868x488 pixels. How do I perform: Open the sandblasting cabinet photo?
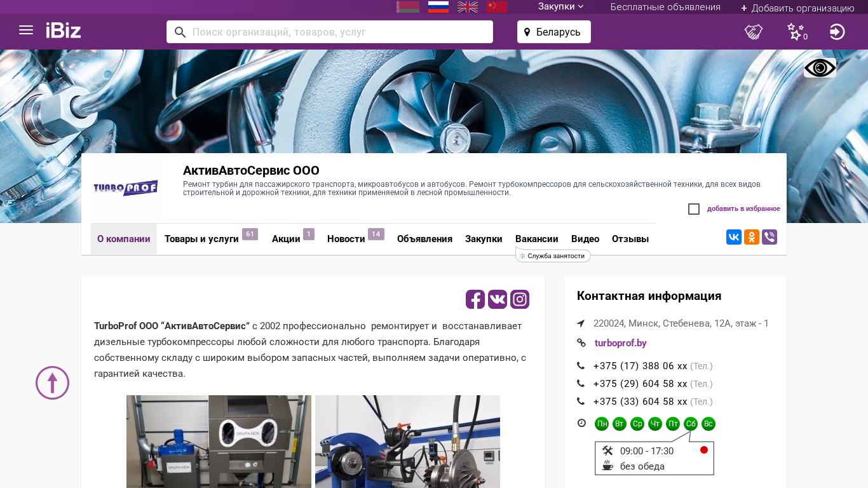[x=219, y=442]
